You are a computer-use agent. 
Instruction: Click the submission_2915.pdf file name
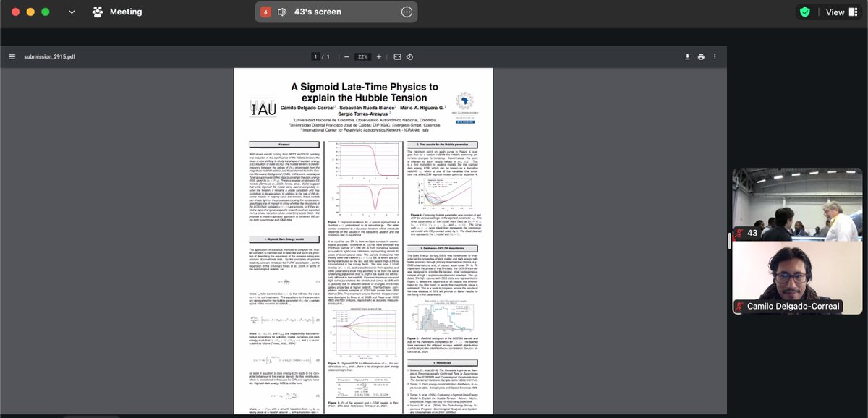point(50,56)
